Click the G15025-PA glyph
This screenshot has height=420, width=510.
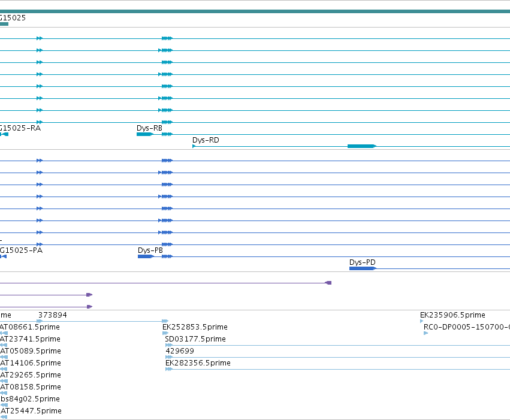(x=3, y=256)
